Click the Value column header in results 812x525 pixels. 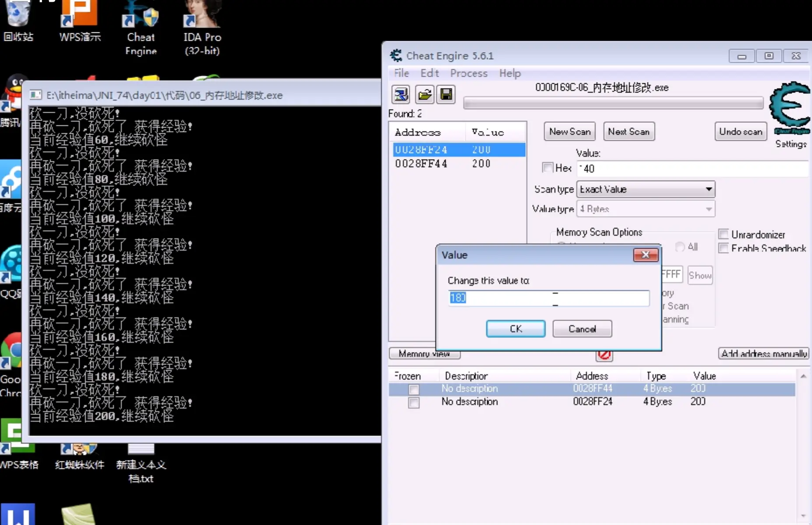coord(495,132)
